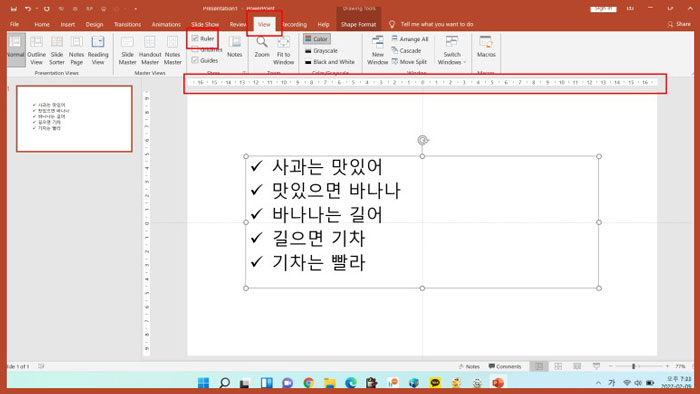Click the Tell me lightbulb icon
Viewport: 700px width, 394px height.
point(392,24)
